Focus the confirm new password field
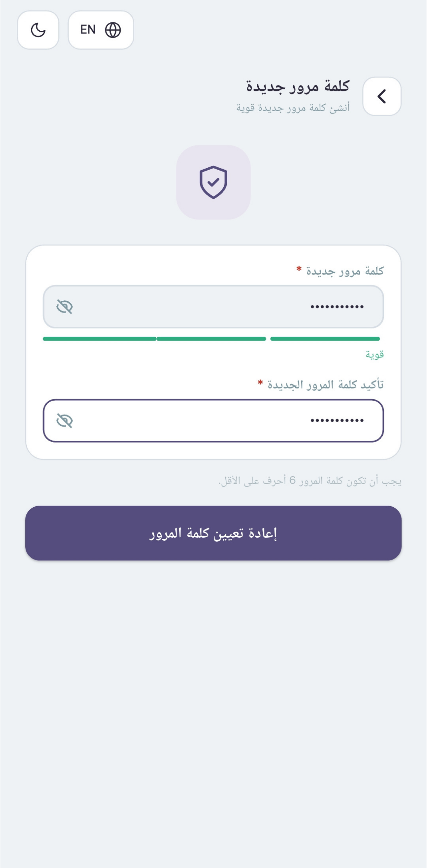The height and width of the screenshot is (868, 427). 213,421
